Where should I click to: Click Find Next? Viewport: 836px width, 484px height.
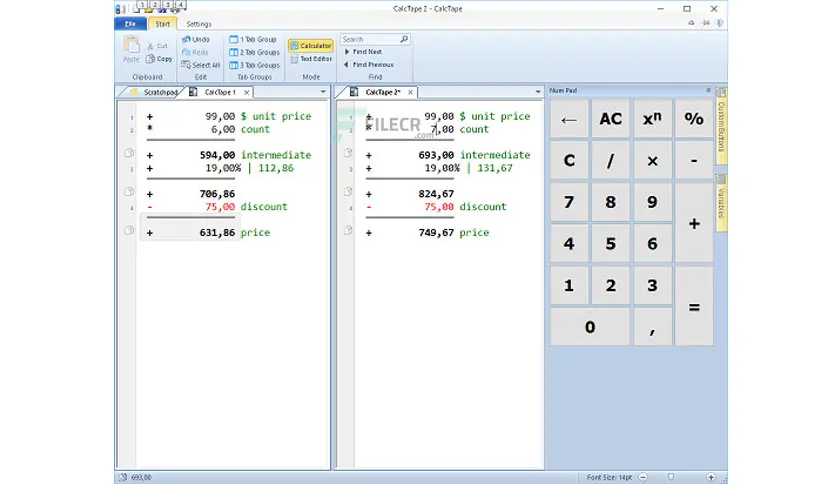pos(363,52)
